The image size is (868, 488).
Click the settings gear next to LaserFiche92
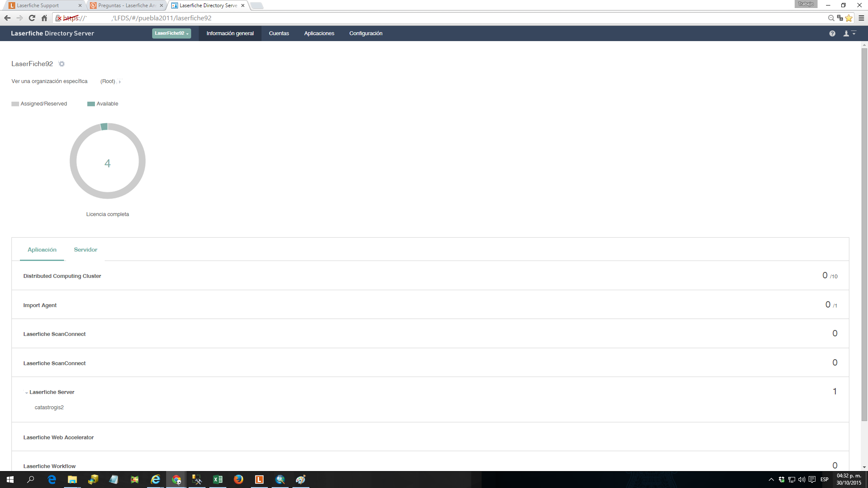click(61, 64)
